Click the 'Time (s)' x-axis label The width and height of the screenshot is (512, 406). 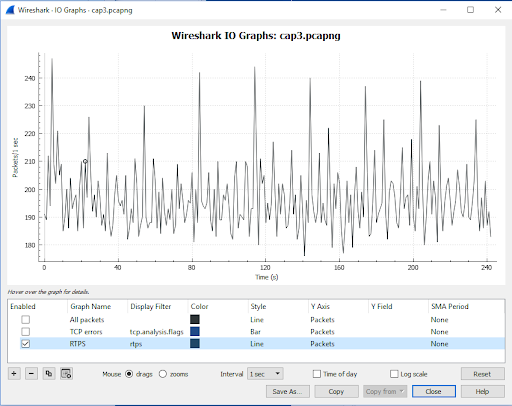(267, 277)
